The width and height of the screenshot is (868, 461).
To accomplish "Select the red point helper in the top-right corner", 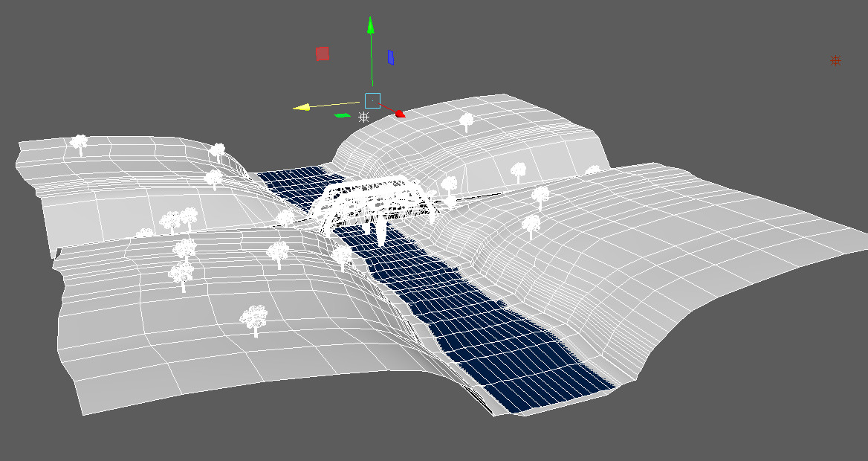I will [x=835, y=61].
